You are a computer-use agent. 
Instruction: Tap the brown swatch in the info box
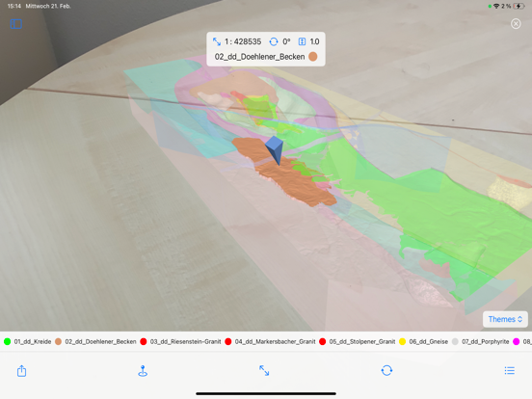313,57
